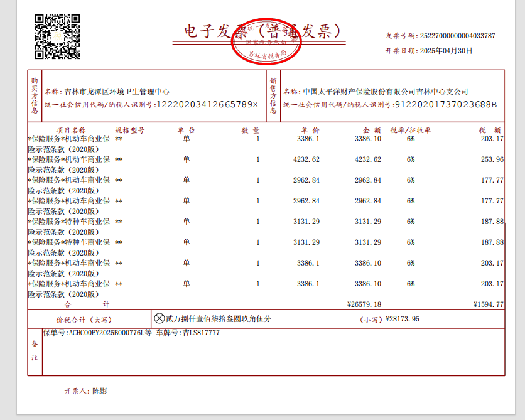Click the 税率/征收率 column header
This screenshot has width=525, height=420.
[x=411, y=130]
